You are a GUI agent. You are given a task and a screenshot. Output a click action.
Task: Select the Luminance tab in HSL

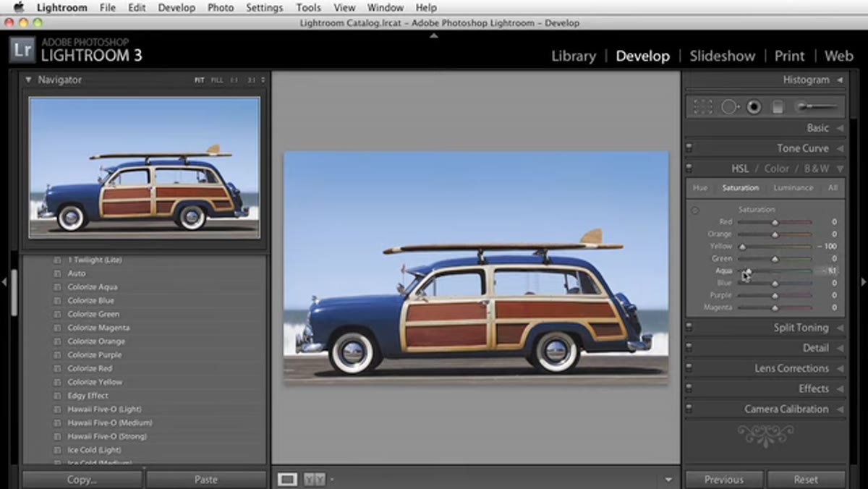(x=793, y=188)
